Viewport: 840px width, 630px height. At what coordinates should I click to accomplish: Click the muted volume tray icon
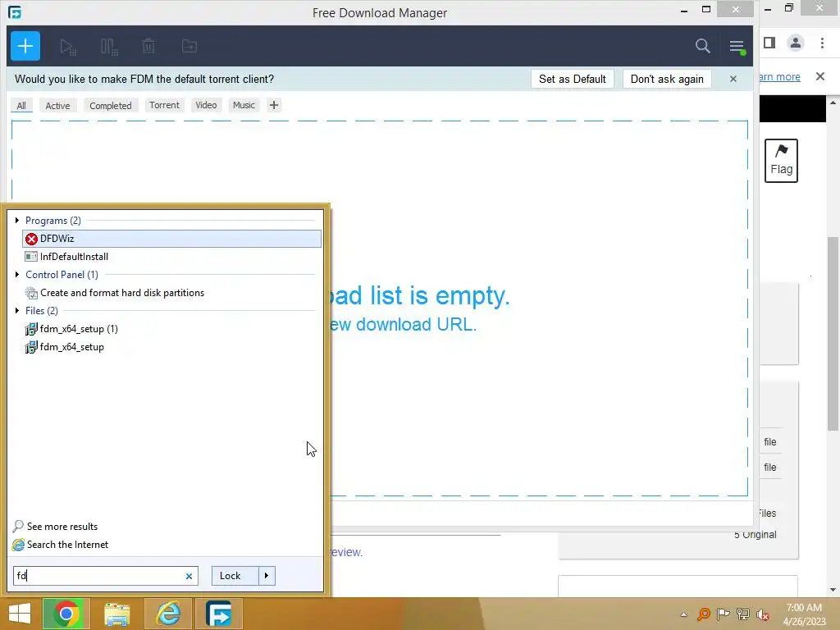pos(763,614)
